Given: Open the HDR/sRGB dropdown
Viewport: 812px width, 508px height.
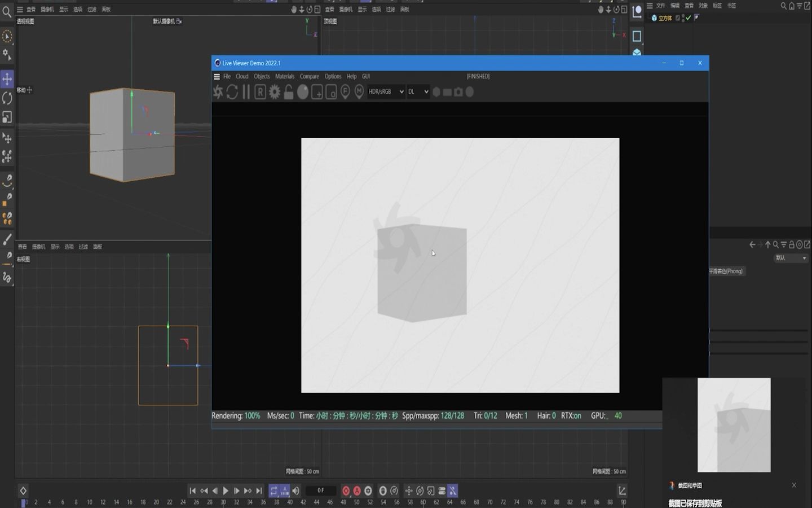Looking at the screenshot, I should pyautogui.click(x=386, y=91).
